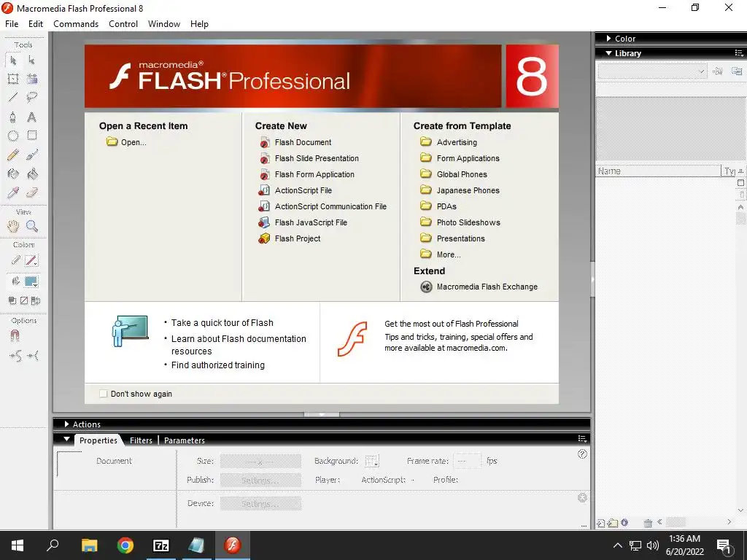
Task: Click the New Symbol icon in Library
Action: coord(601,523)
